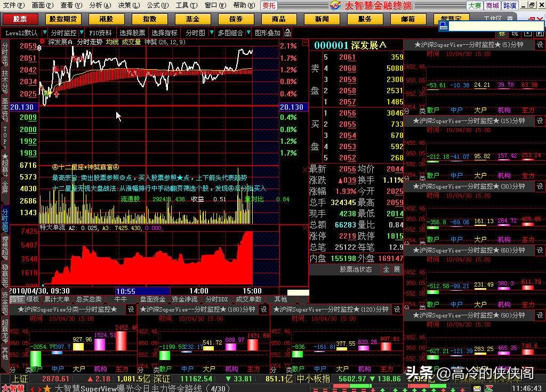Click the 设 settings icon of the (60)分钟 panel
This screenshot has width=546, height=392.
[x=540, y=250]
